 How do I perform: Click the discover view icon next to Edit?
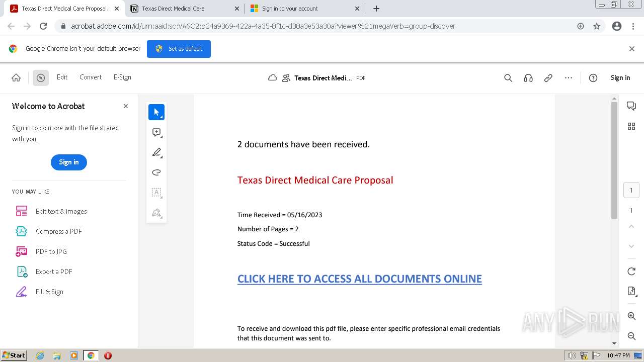point(41,77)
